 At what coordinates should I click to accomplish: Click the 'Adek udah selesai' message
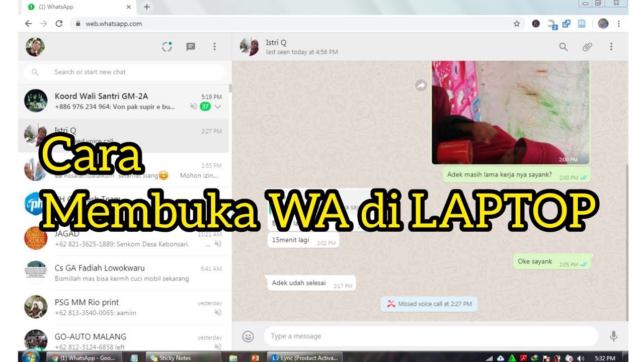click(310, 283)
